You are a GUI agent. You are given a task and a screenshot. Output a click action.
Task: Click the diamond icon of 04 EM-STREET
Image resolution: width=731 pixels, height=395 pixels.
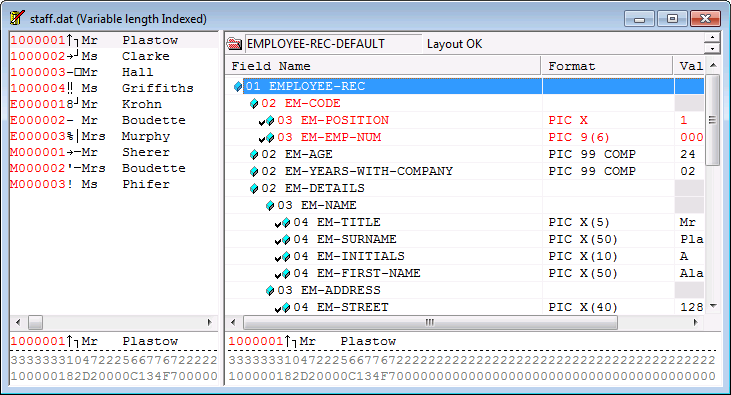point(286,307)
